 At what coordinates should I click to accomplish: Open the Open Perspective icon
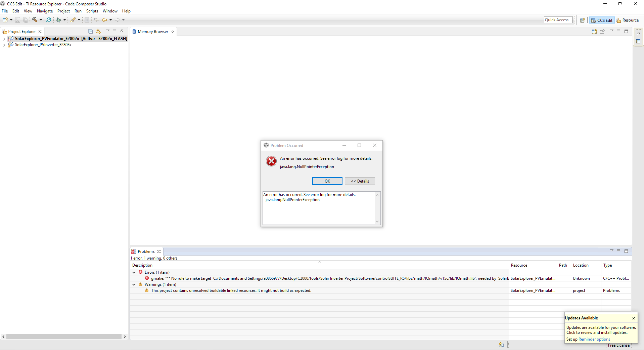[x=583, y=20]
